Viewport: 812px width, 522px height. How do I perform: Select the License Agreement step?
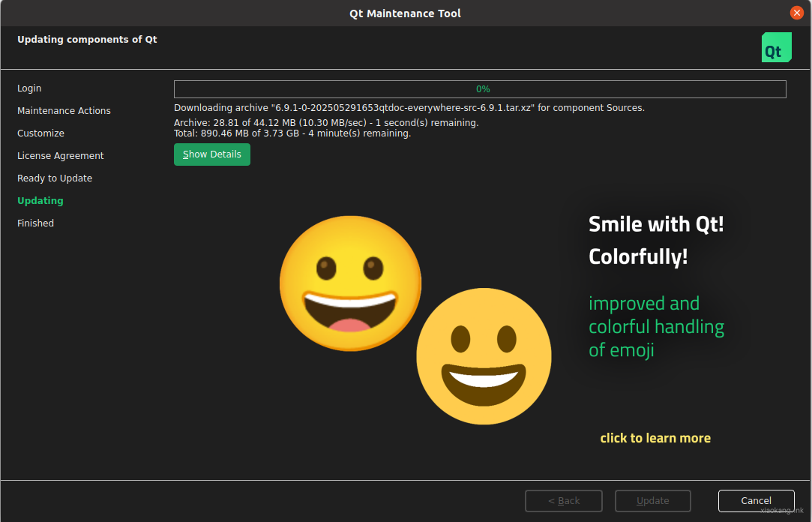tap(60, 156)
